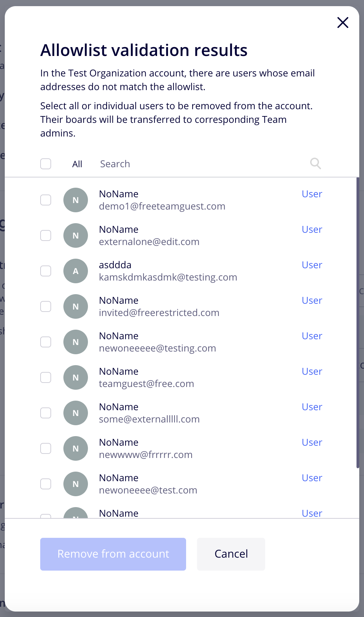Click avatar for teamguest@free.com
Viewport: 364px width, 617px height.
tap(76, 377)
